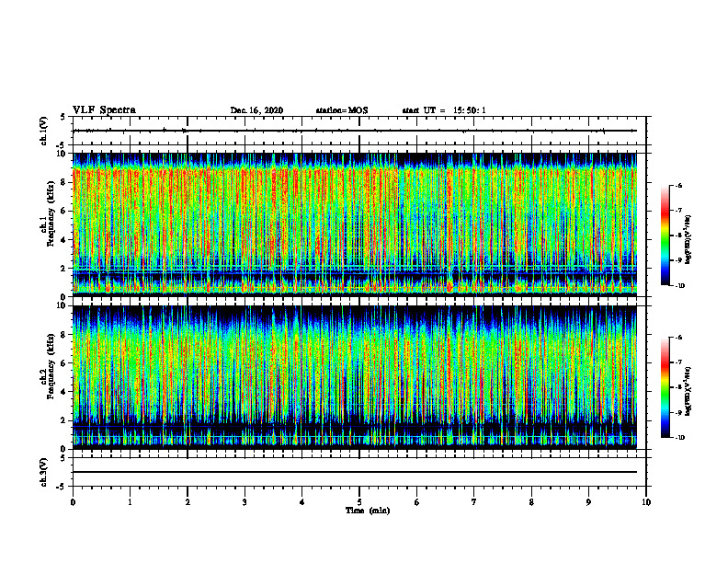Viewport: 728px width, 563px height.
Task: Click ch.1 frequency tick label "6"
Action: 63,212
